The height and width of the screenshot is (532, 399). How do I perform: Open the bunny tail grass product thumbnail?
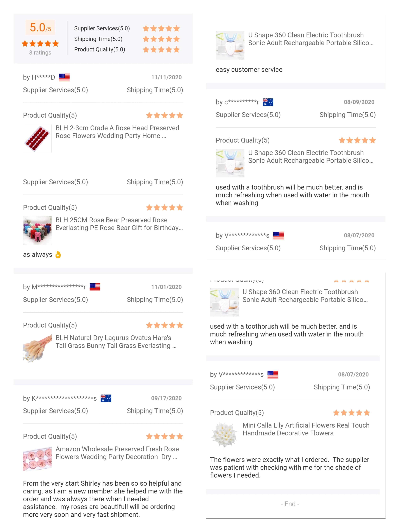[37, 348]
